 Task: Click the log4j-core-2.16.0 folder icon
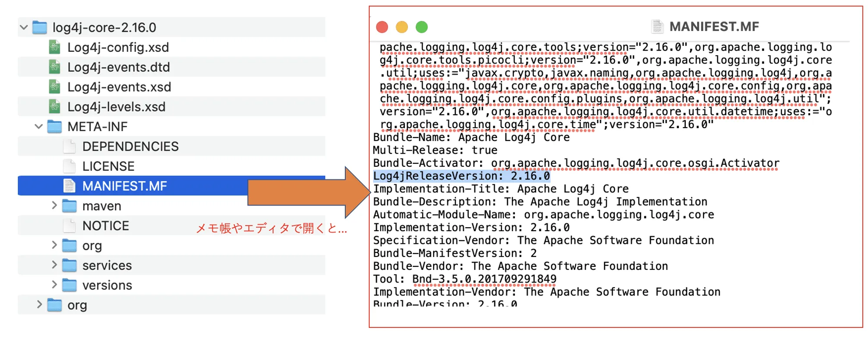40,27
